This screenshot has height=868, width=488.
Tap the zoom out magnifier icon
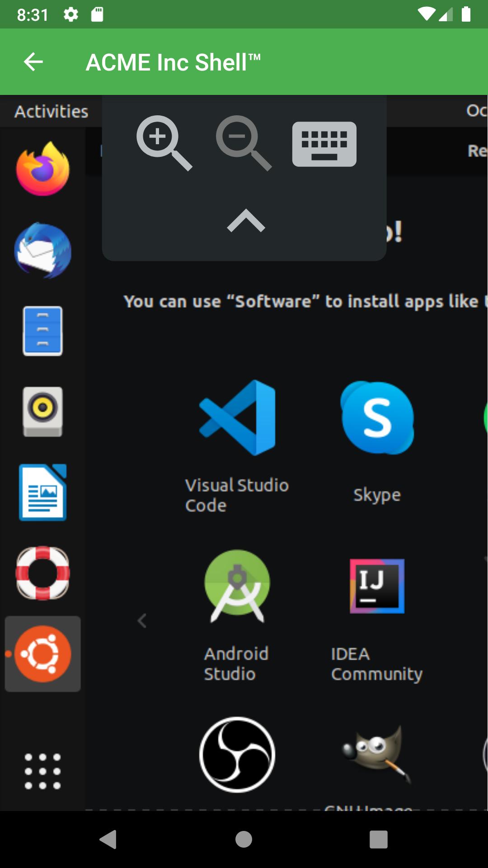(x=243, y=143)
